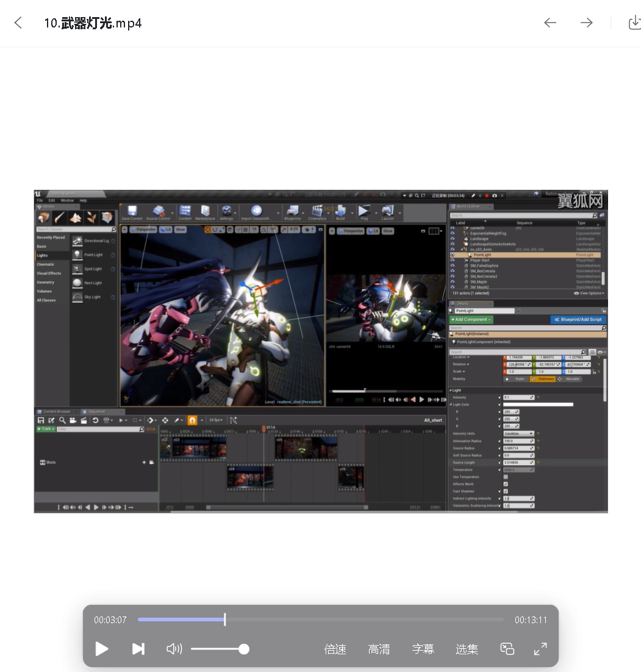Screen dimensions: 641x672
Task: Click the green Add Component button
Action: [471, 320]
